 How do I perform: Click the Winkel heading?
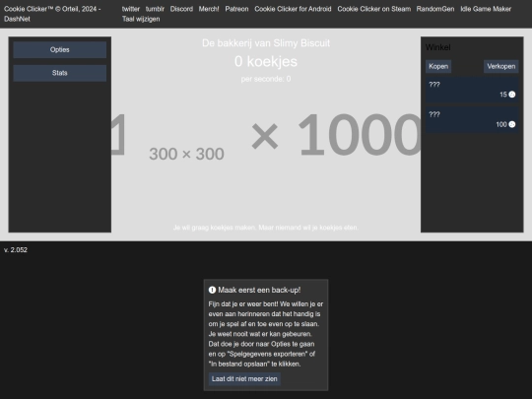[x=438, y=47]
